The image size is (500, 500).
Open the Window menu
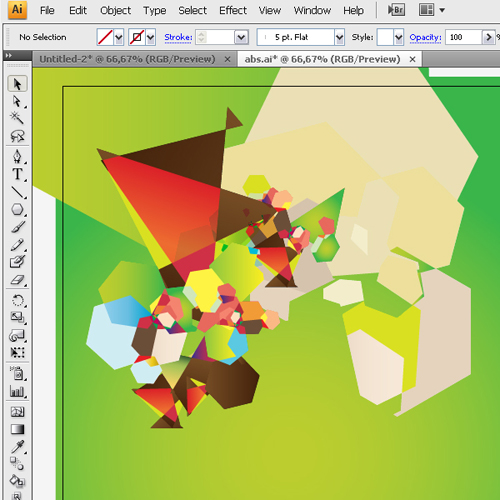click(312, 10)
